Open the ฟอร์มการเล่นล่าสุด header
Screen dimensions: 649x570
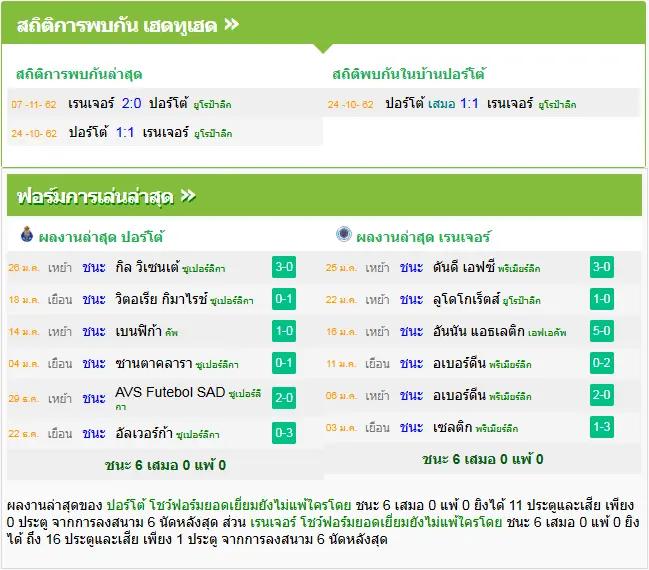pyautogui.click(x=324, y=195)
